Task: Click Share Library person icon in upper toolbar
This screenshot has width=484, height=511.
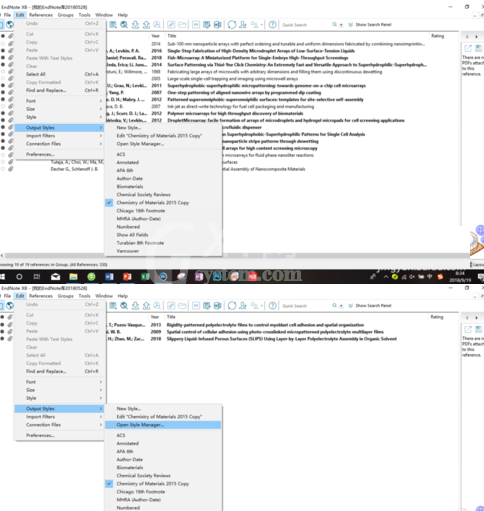Action: (243, 25)
